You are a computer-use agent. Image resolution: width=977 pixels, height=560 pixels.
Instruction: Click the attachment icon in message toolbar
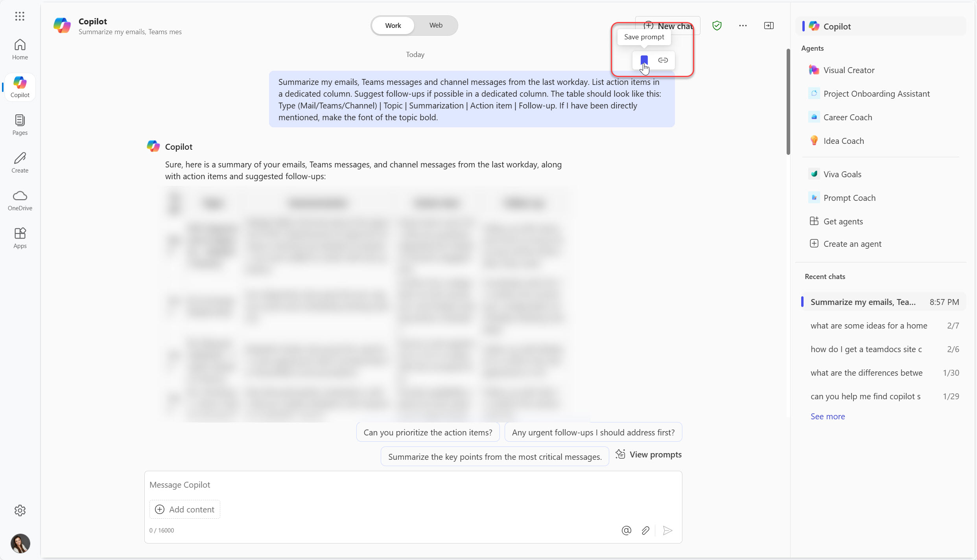tap(645, 531)
